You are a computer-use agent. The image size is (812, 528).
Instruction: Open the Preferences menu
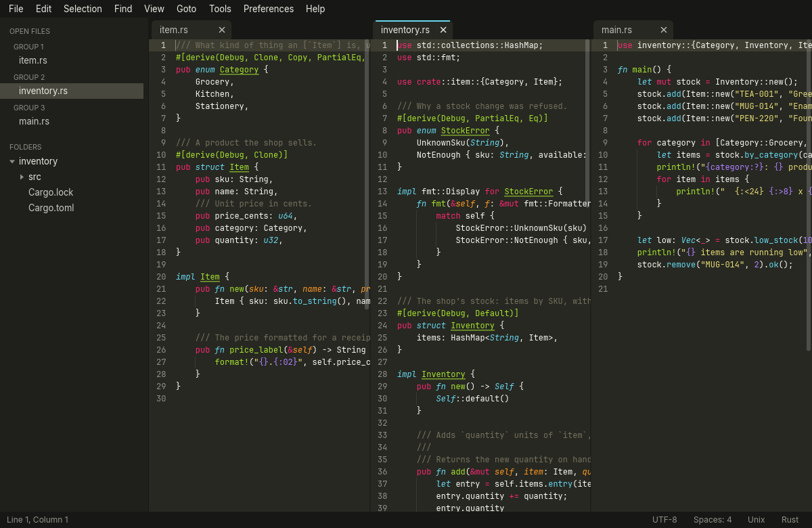coord(269,9)
